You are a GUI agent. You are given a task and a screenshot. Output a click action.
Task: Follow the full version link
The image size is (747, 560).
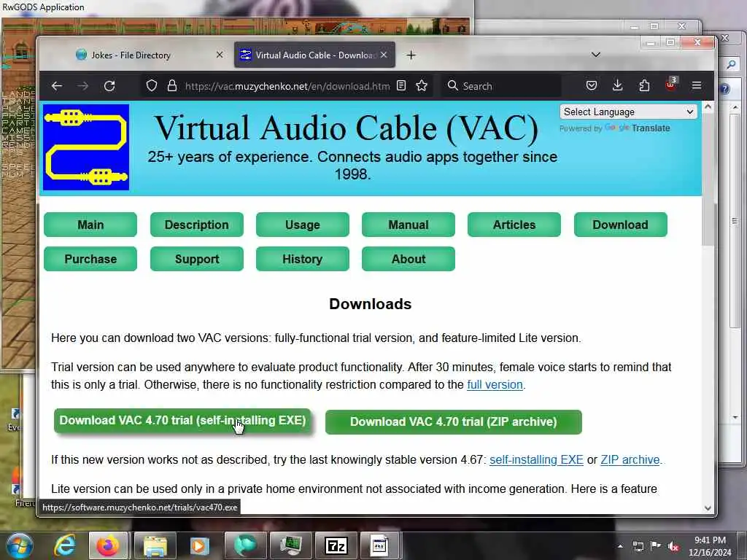click(x=495, y=385)
